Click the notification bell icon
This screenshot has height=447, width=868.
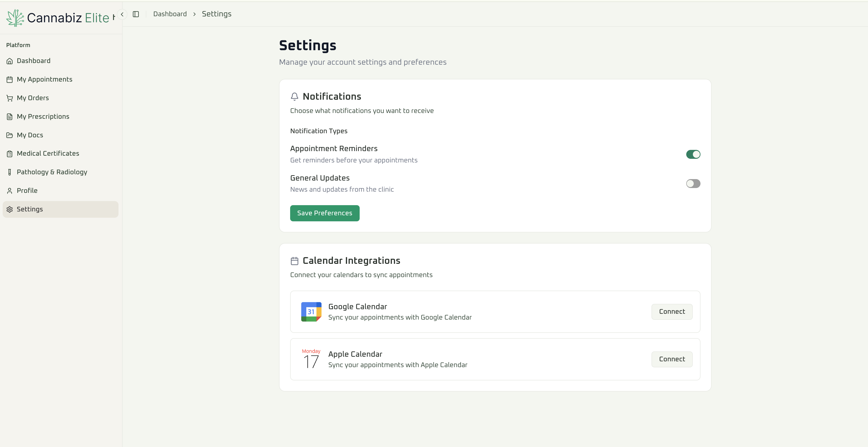tap(294, 96)
